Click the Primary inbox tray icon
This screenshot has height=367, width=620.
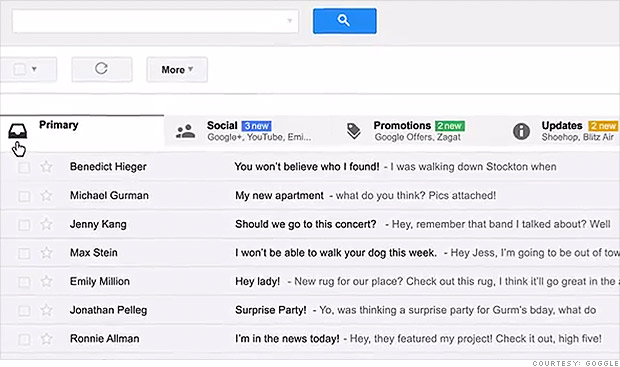pyautogui.click(x=18, y=131)
